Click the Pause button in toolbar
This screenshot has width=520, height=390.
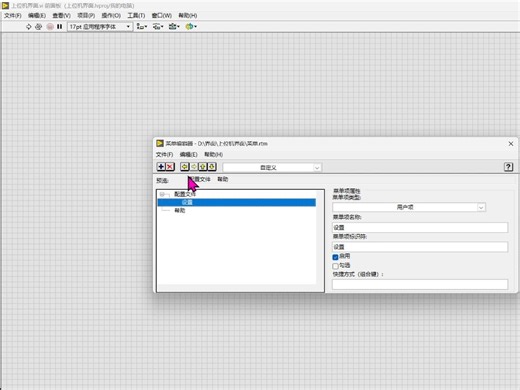(x=60, y=27)
